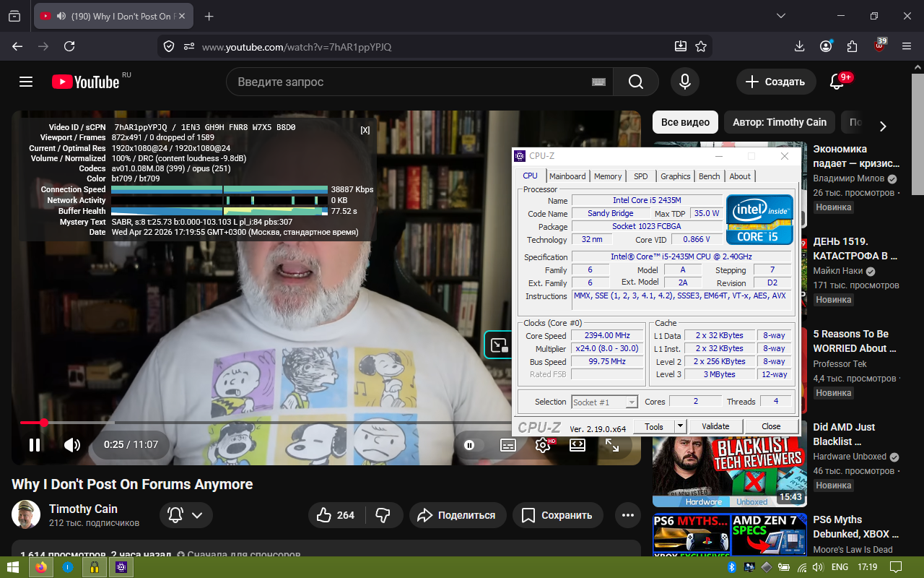
Task: Select the Все видео filter chip
Action: 686,122
